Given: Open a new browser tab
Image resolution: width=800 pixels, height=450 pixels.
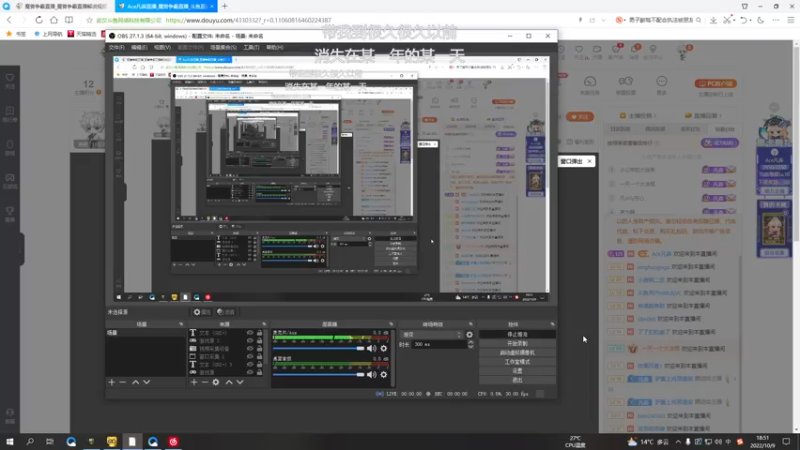Looking at the screenshot, I should [x=224, y=6].
